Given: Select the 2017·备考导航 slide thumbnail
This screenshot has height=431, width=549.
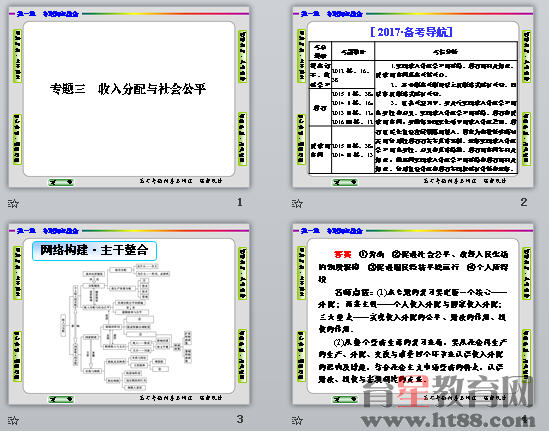Looking at the screenshot, I should point(413,97).
